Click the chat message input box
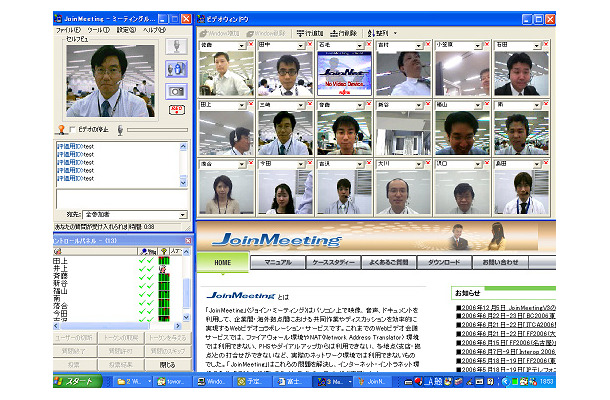The image size is (610, 400). (122, 199)
